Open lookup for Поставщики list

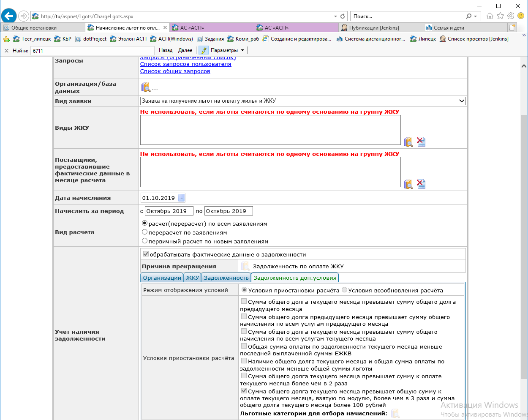408,184
